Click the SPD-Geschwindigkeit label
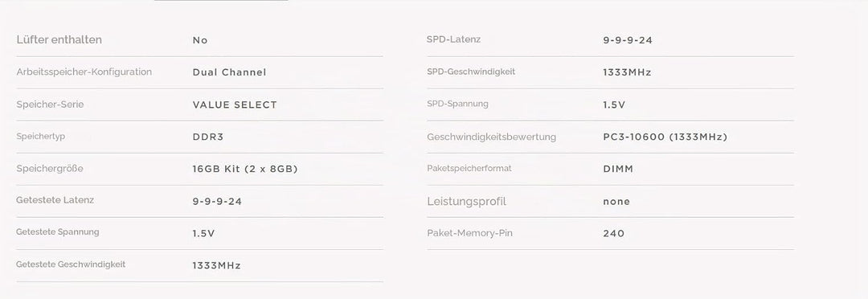This screenshot has width=868, height=299. point(471,72)
